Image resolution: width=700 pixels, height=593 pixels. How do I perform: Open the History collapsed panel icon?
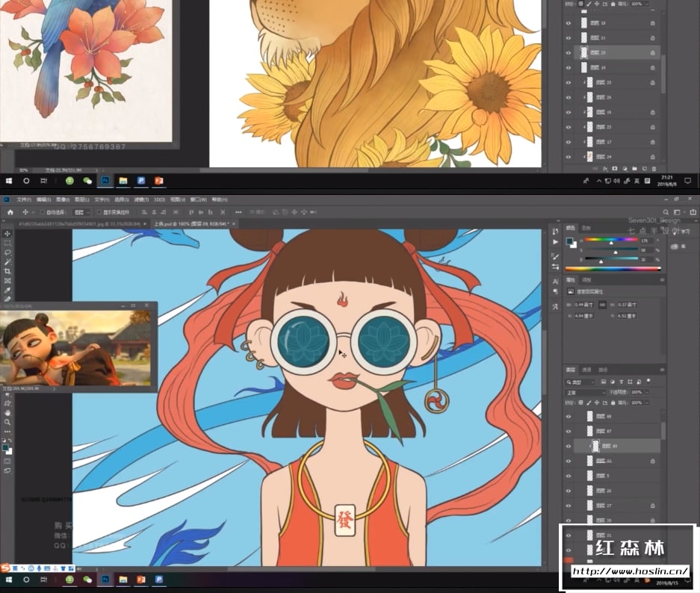pyautogui.click(x=555, y=232)
